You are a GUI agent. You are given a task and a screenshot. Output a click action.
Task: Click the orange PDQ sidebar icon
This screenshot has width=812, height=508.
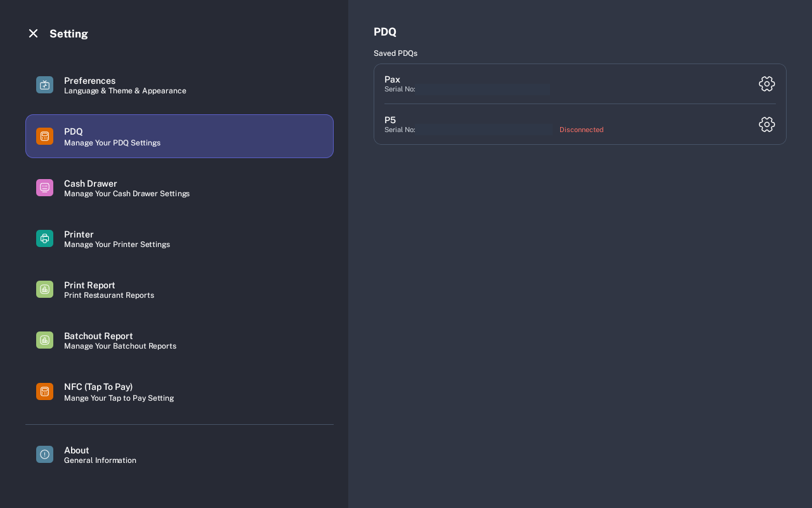(x=44, y=137)
